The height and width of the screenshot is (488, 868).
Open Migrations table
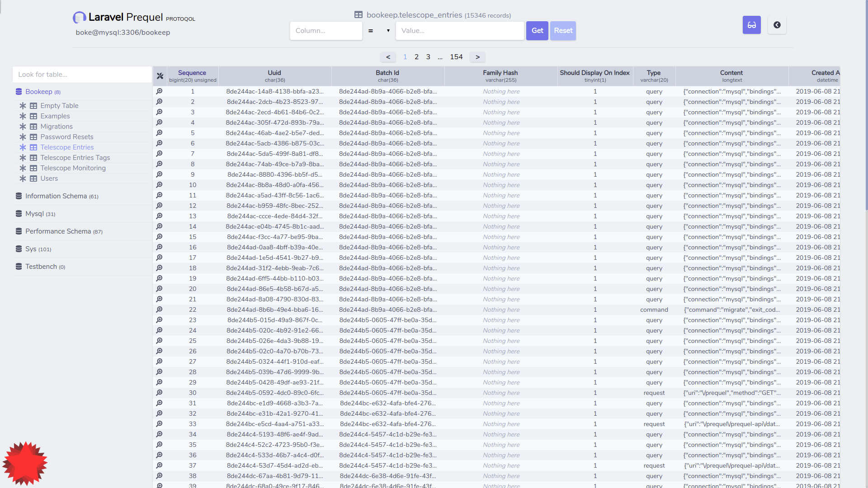click(x=57, y=127)
